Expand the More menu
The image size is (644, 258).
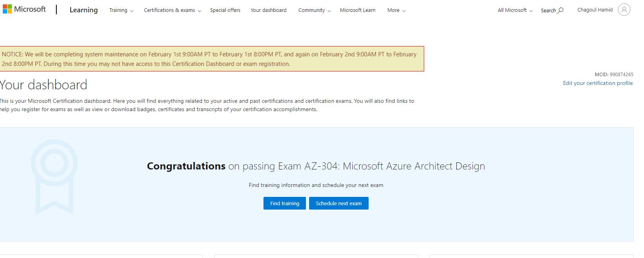(396, 10)
